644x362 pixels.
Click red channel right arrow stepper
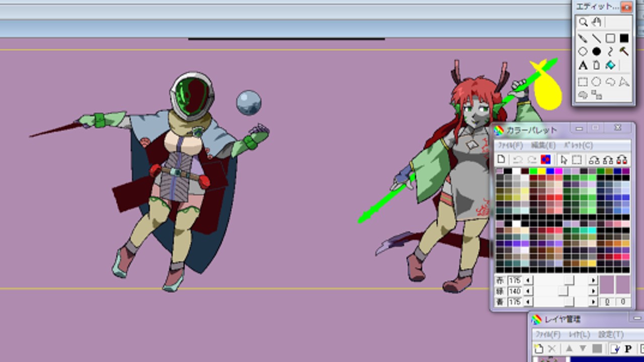point(593,280)
